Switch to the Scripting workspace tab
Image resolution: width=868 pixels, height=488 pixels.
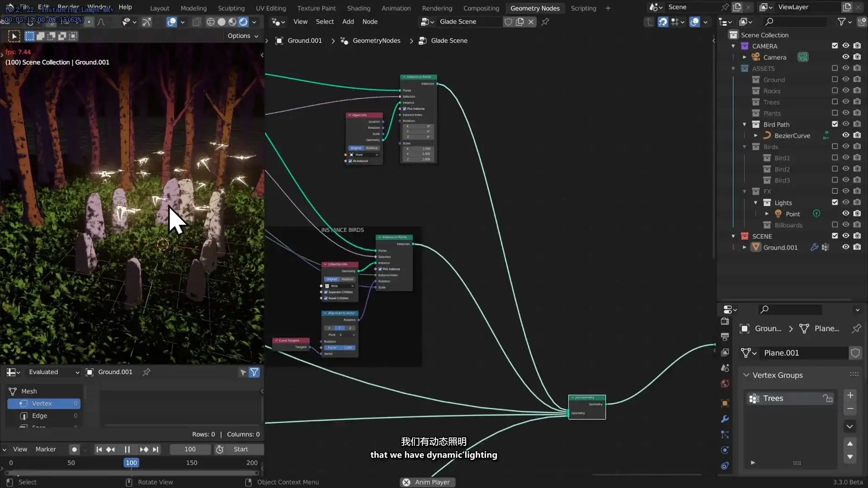583,8
